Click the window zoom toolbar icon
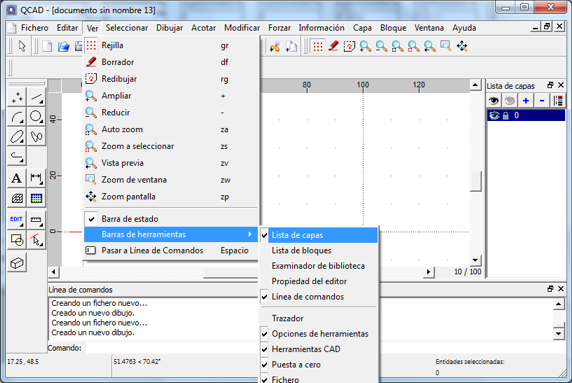This screenshot has height=383, width=572. click(x=445, y=46)
